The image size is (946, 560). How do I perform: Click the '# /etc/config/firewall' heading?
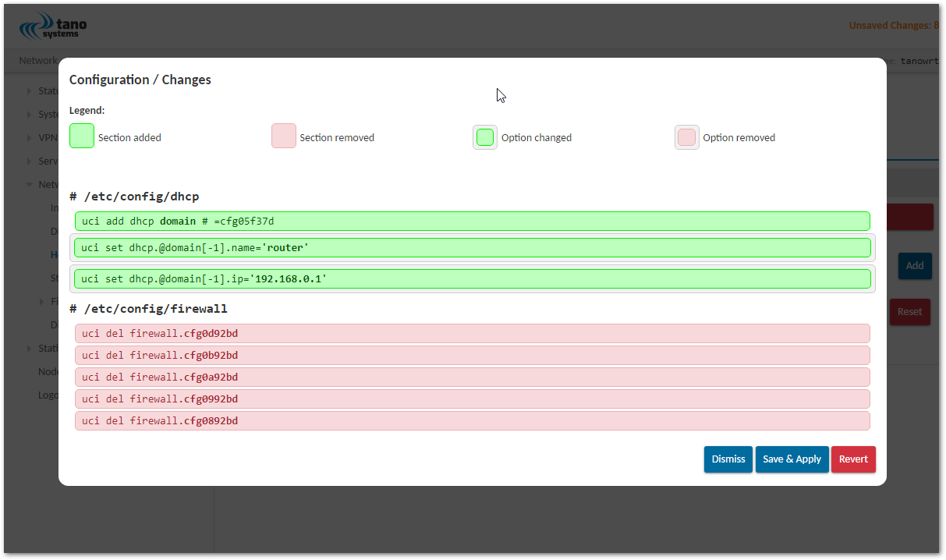pos(148,309)
